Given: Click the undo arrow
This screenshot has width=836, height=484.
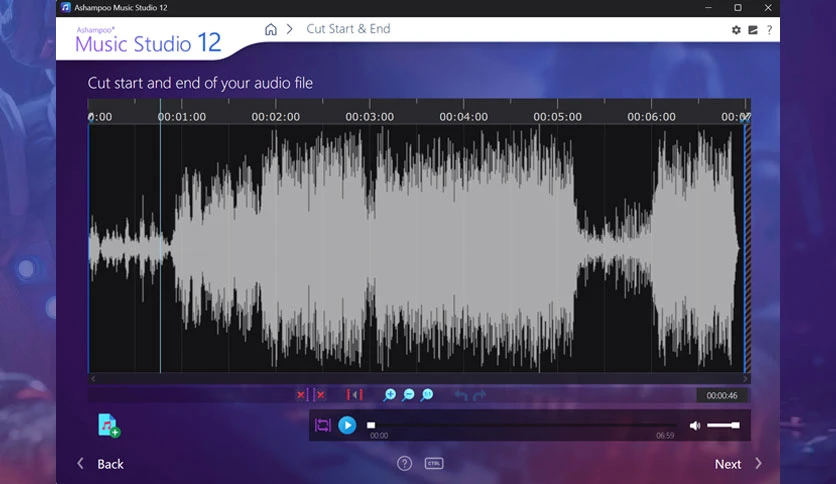Looking at the screenshot, I should point(461,395).
